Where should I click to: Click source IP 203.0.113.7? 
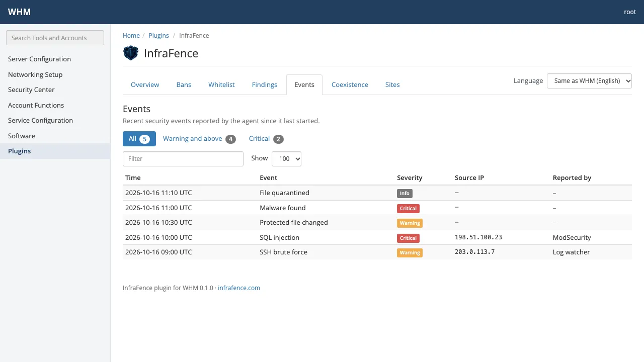tap(475, 252)
